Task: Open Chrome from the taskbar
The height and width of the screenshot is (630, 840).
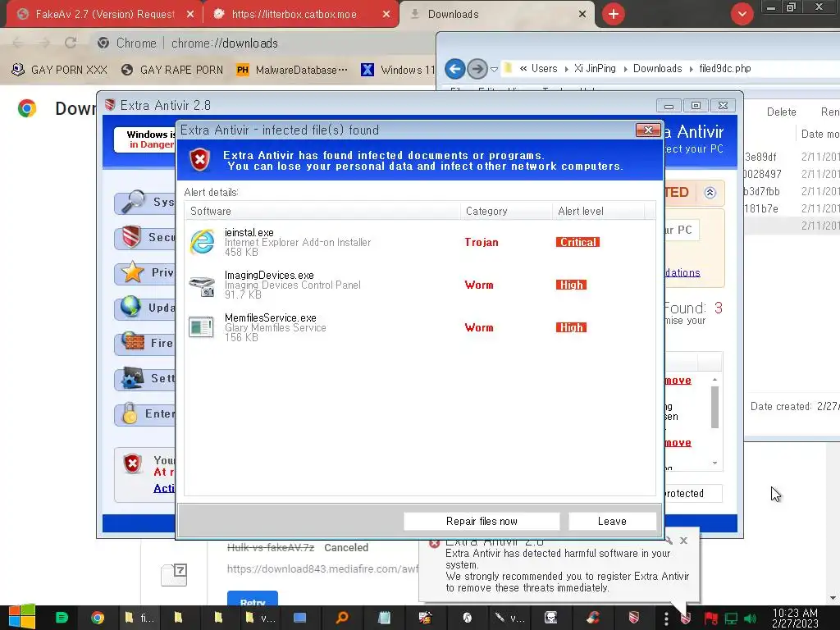Action: [x=98, y=618]
